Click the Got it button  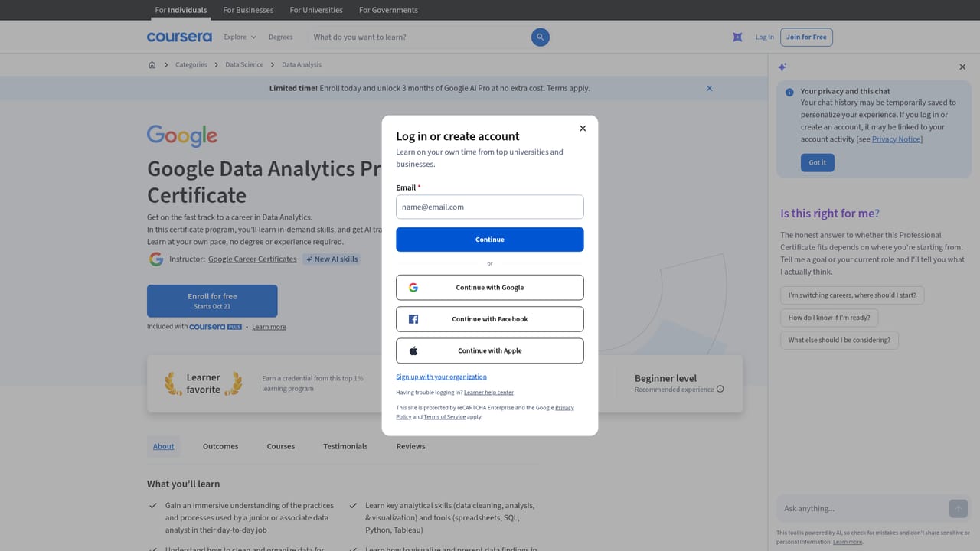(817, 162)
